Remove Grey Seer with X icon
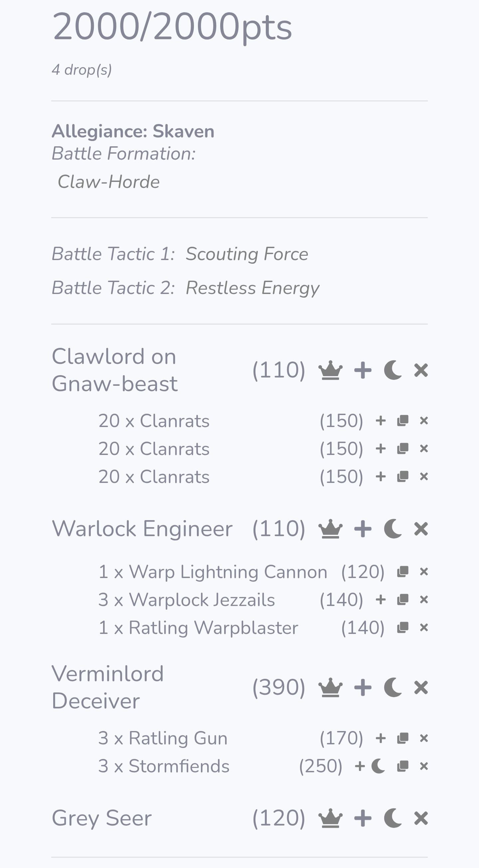This screenshot has height=868, width=479. click(x=421, y=818)
